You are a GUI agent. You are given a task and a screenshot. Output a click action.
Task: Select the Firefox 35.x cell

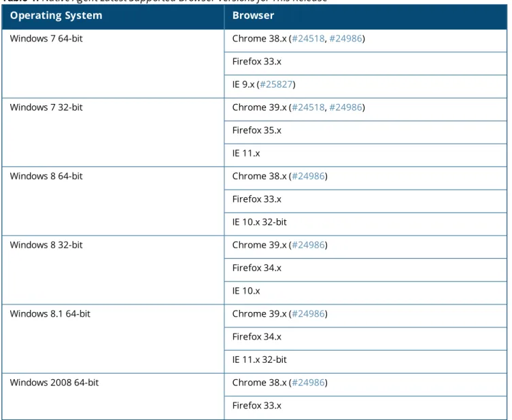(366, 132)
